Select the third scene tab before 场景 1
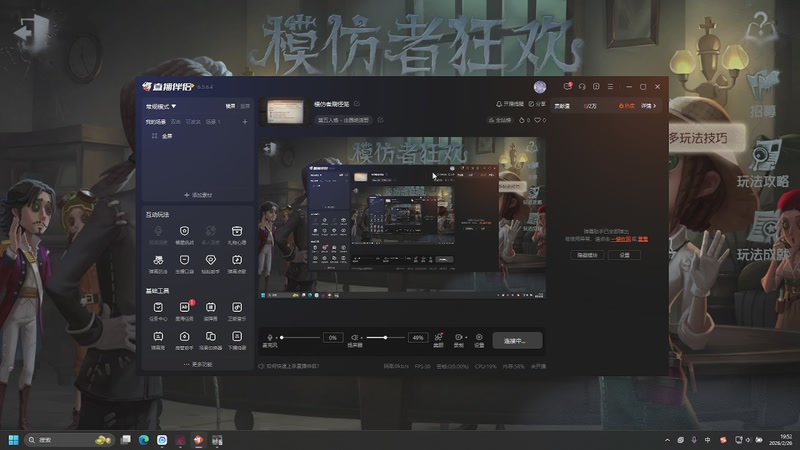The width and height of the screenshot is (800, 450). [193, 122]
